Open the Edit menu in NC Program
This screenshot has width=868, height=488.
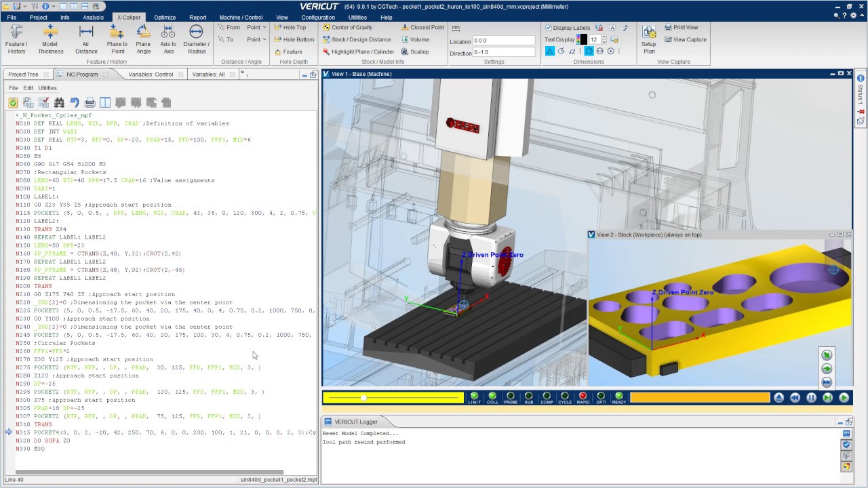click(x=28, y=88)
